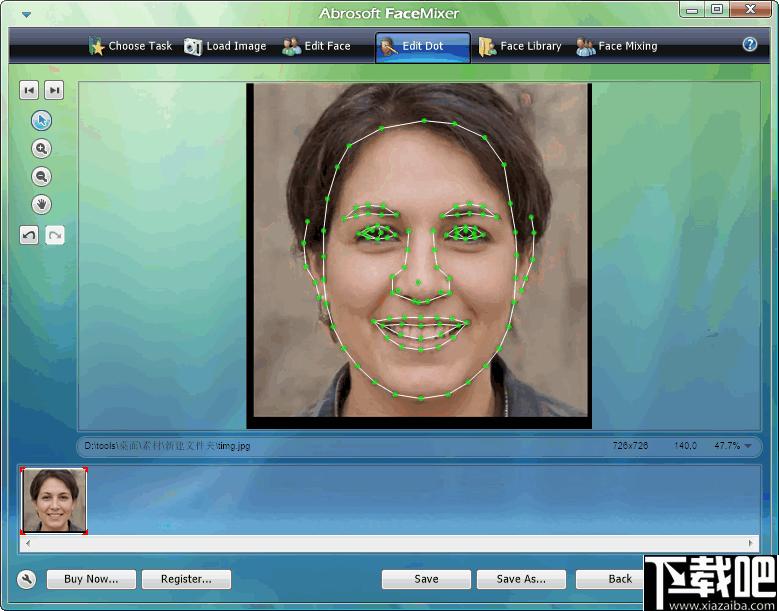Open the Face Mixing step
This screenshot has width=779, height=611.
[x=617, y=46]
